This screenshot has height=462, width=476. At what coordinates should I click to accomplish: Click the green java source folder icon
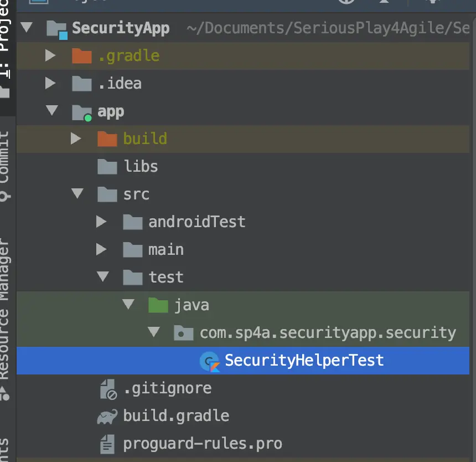tap(158, 305)
